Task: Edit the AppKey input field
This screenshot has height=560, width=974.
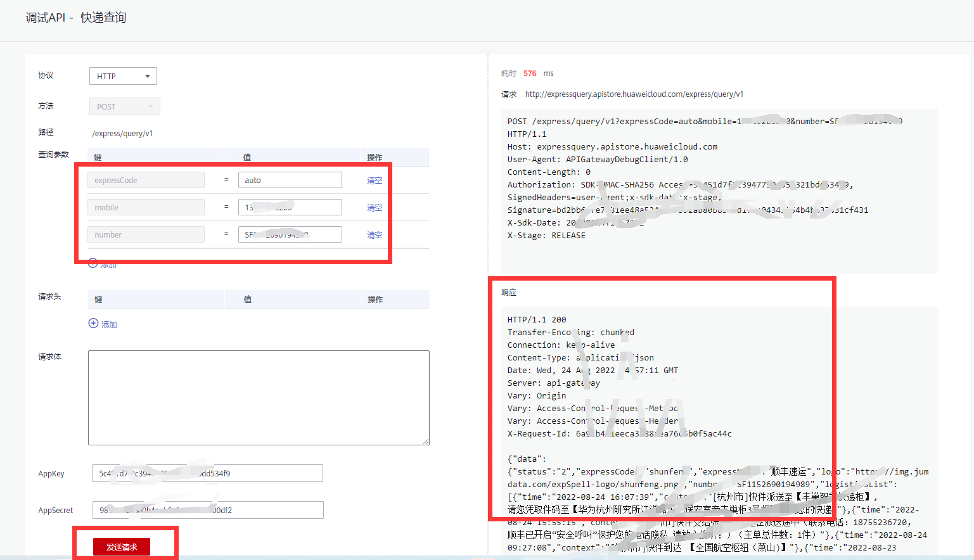Action: point(207,473)
